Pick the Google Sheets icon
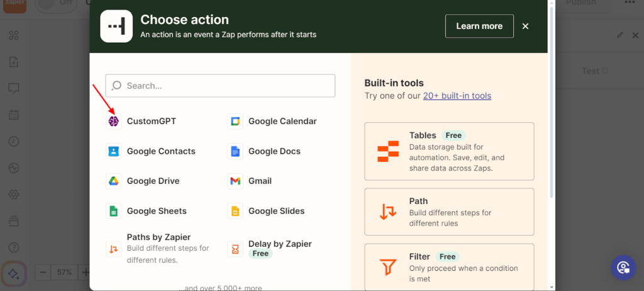The height and width of the screenshot is (291, 644). click(x=114, y=211)
